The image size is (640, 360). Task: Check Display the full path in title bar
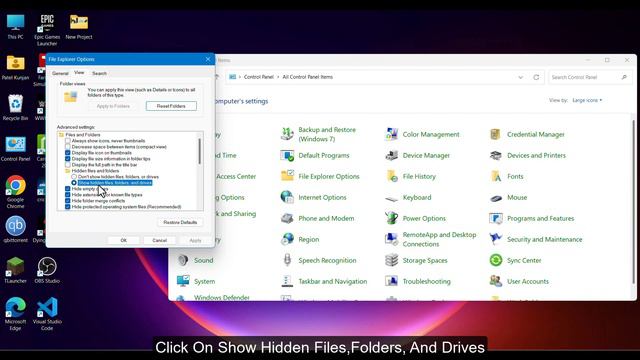68,164
